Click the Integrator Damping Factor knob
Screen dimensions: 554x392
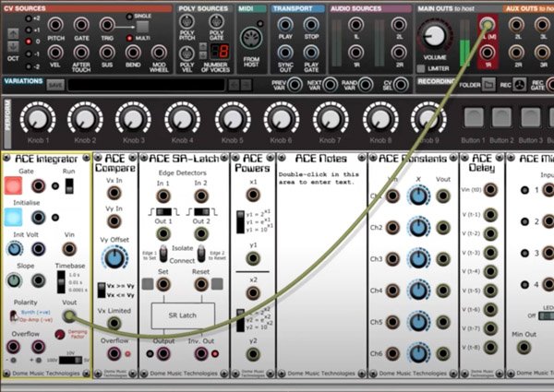60,334
